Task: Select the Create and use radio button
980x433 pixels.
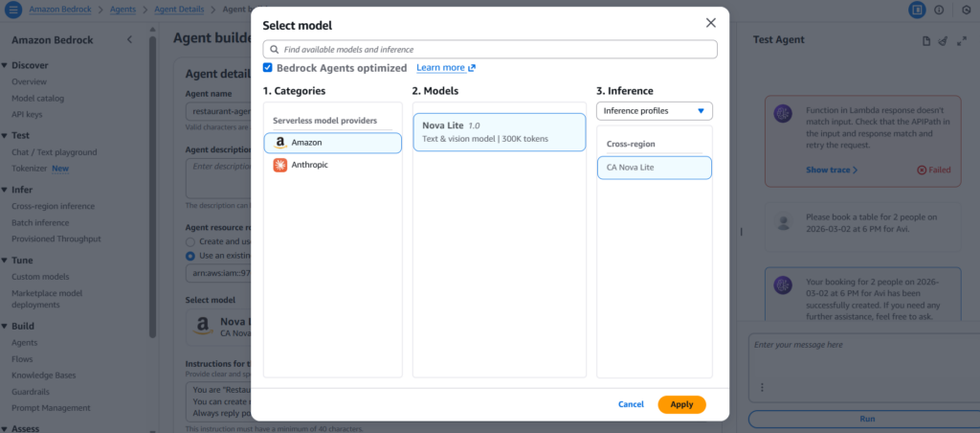Action: coord(189,241)
